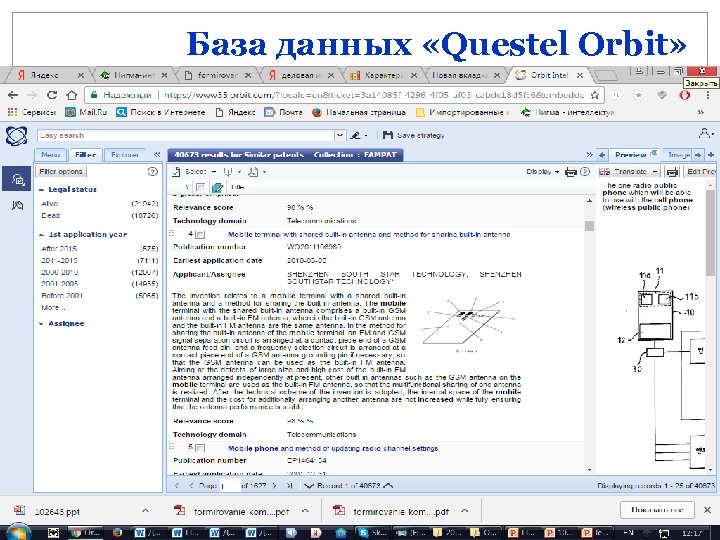Switch to the Explorer tab
Viewport: 720px width, 540px height.
click(x=125, y=155)
